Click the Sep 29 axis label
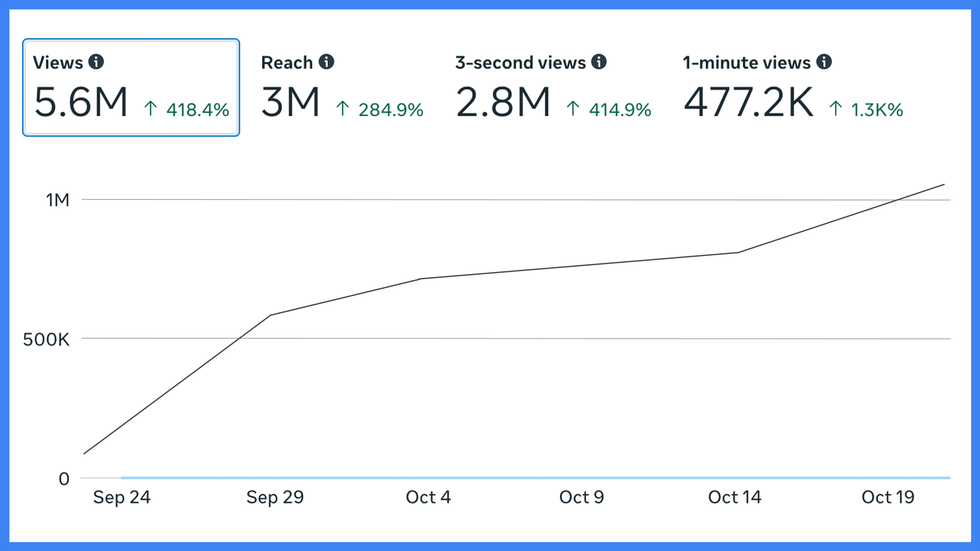Viewport: 980px width, 551px height. [275, 497]
